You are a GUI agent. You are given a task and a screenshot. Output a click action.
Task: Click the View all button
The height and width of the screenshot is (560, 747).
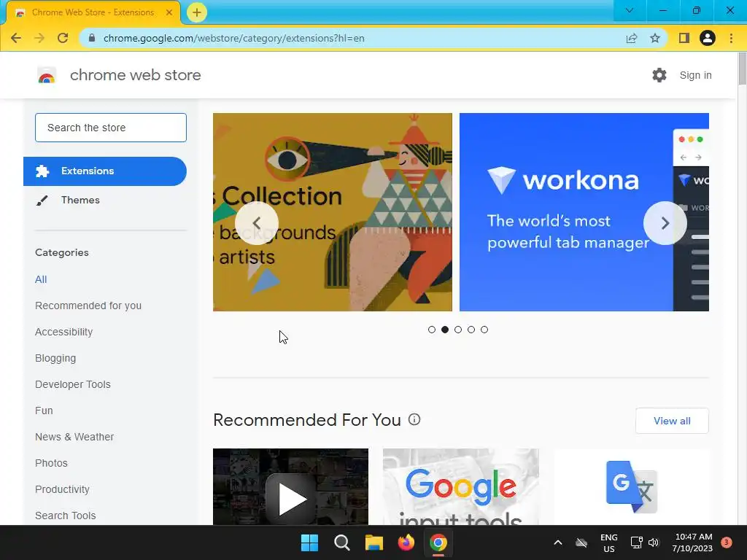[672, 421]
